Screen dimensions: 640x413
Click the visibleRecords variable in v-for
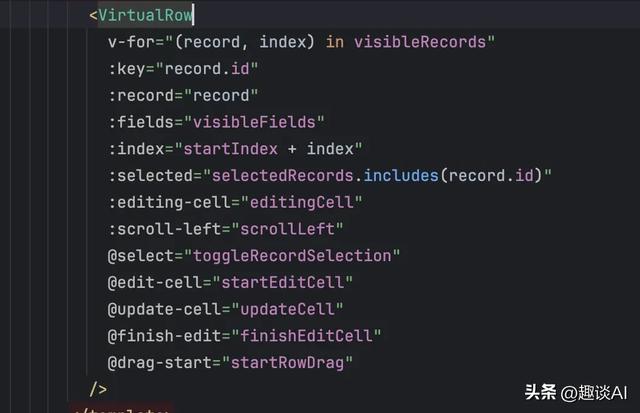point(420,42)
